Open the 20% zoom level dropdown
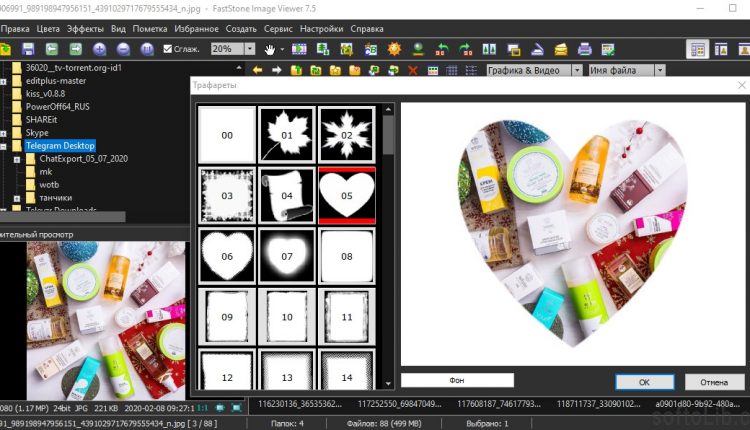The height and width of the screenshot is (430, 750). (x=250, y=49)
